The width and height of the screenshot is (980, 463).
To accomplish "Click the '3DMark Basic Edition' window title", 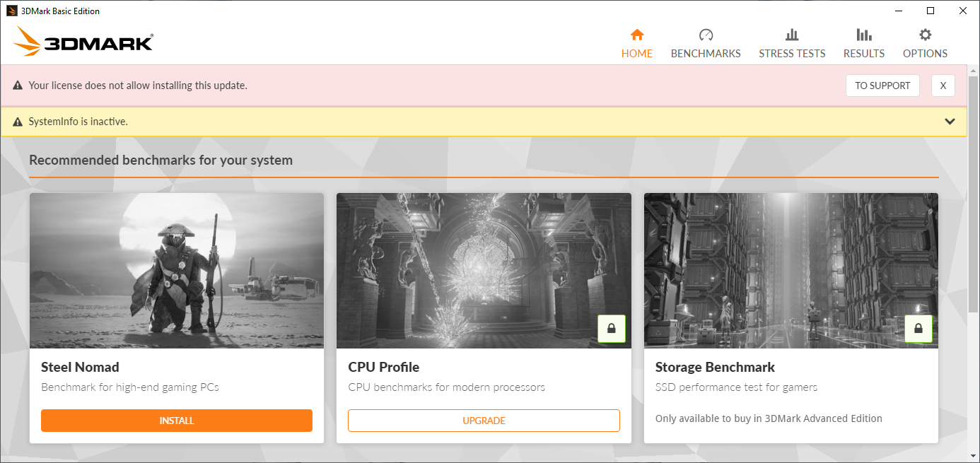I will pos(60,11).
